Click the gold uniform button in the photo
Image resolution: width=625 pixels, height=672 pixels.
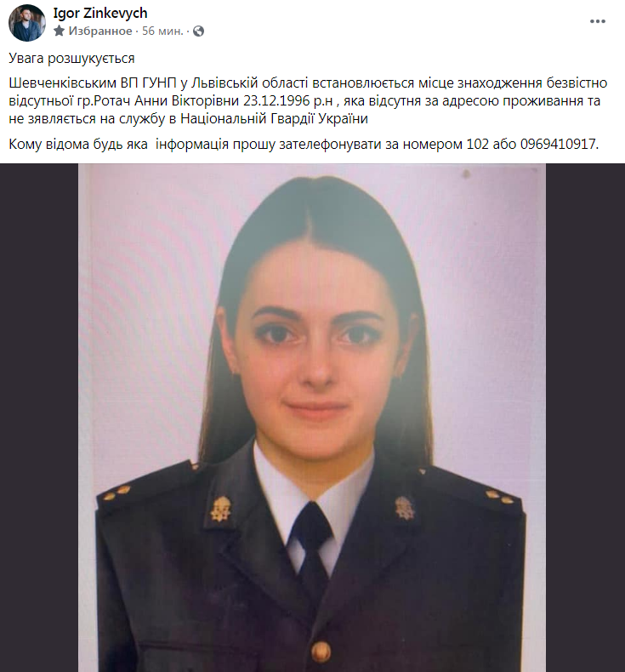[321, 651]
